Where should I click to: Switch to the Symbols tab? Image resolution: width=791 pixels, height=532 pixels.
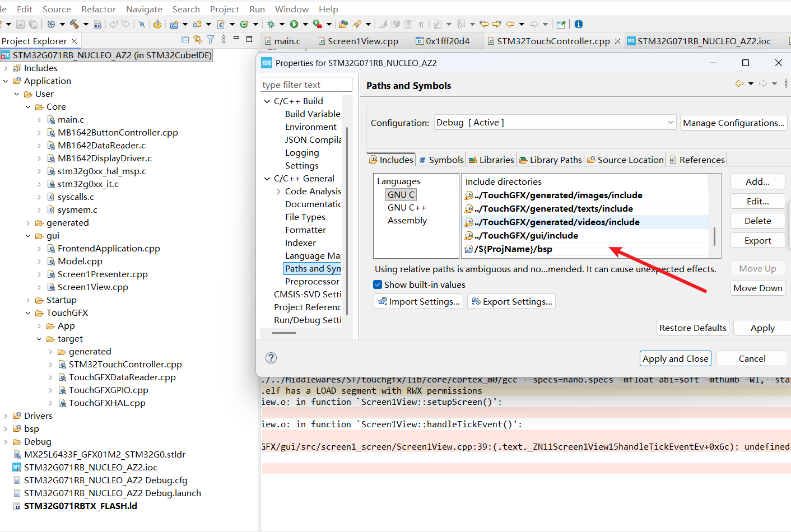[x=441, y=160]
